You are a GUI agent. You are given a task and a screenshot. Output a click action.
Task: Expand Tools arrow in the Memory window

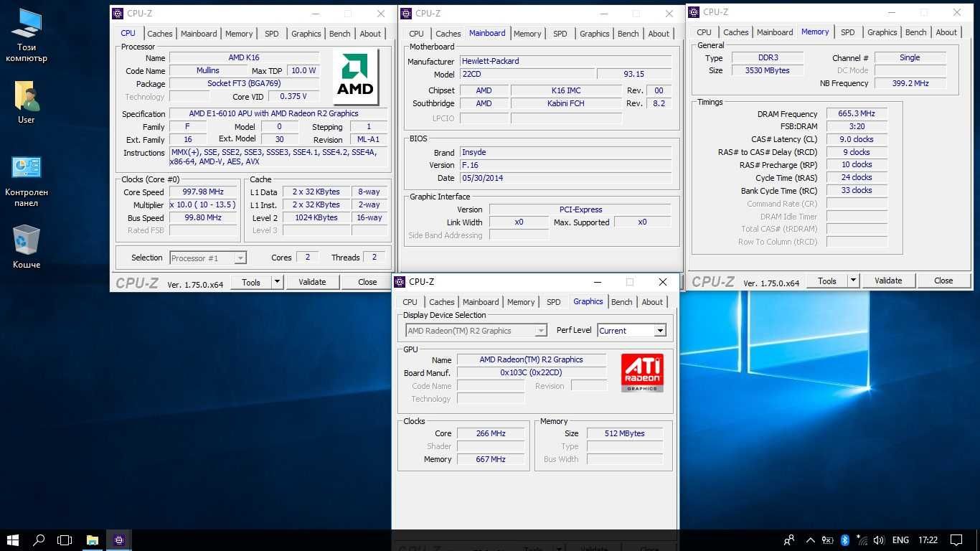coord(853,281)
